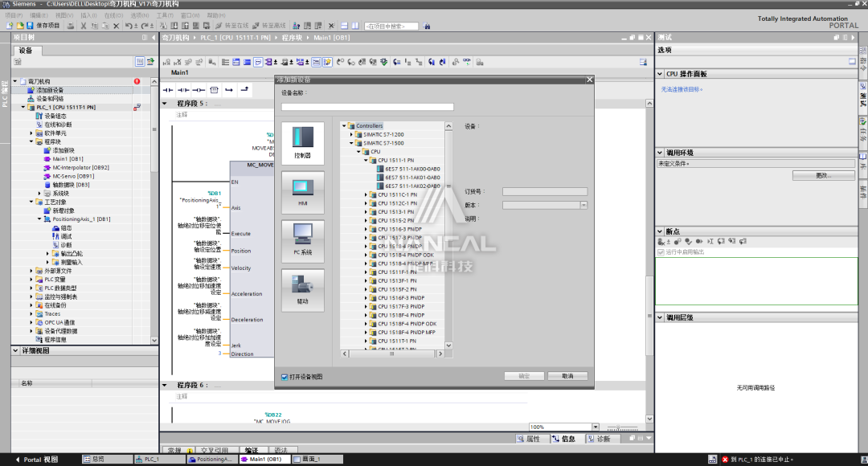Click the download to device icon
The image size is (868, 466).
coord(174,26)
